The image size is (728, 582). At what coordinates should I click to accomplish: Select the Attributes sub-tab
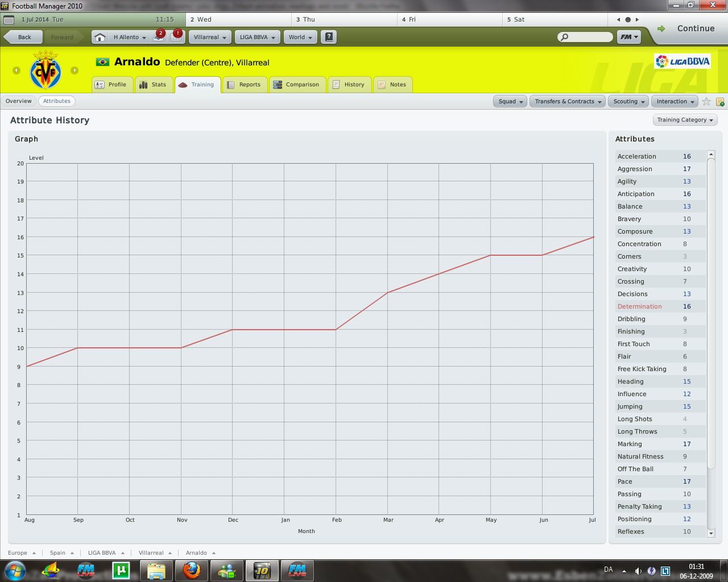coord(57,101)
